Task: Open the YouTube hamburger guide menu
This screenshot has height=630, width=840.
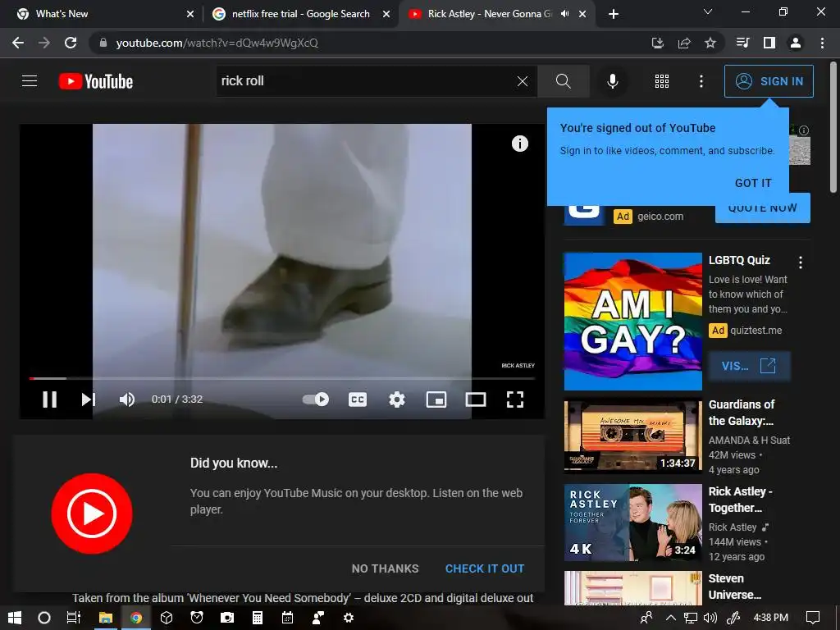Action: point(30,81)
